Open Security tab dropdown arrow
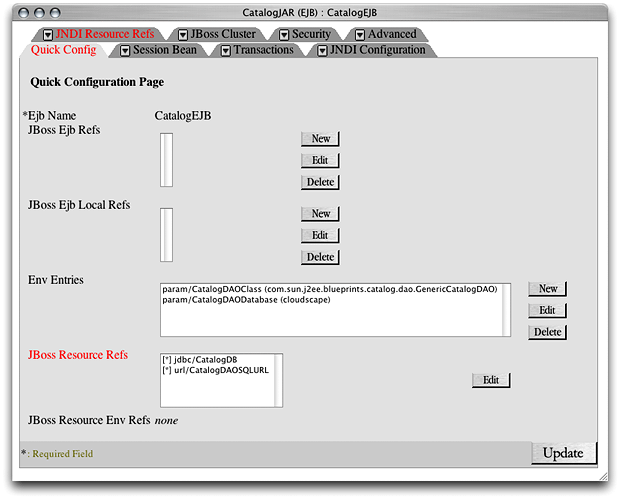This screenshot has height=501, width=621. point(284,35)
